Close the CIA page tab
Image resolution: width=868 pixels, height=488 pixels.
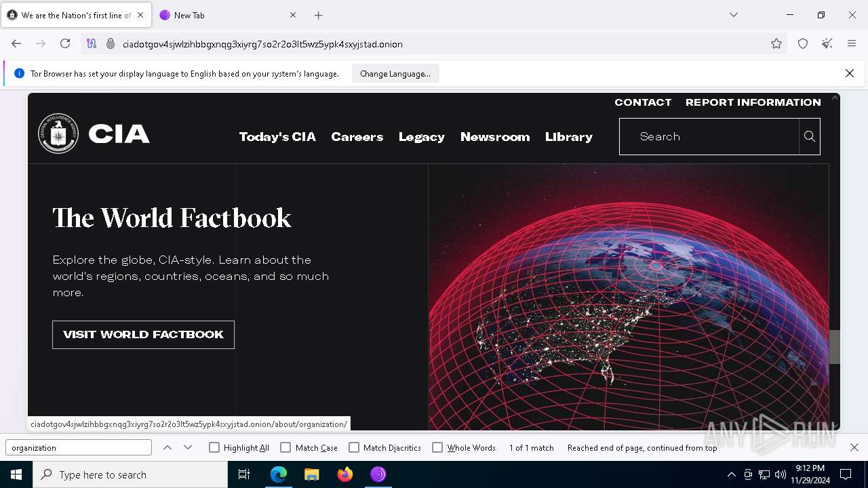click(140, 15)
